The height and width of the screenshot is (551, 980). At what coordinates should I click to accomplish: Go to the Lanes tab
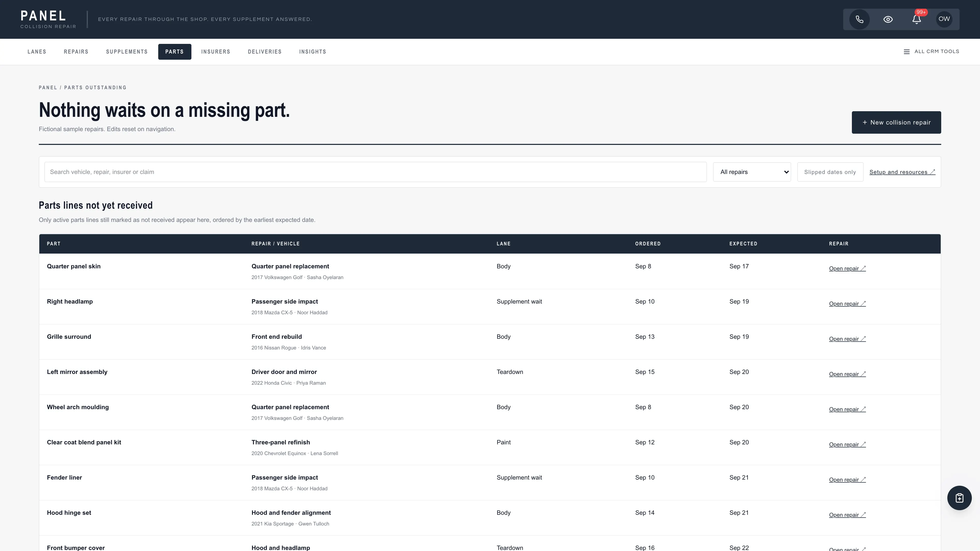[x=37, y=52]
